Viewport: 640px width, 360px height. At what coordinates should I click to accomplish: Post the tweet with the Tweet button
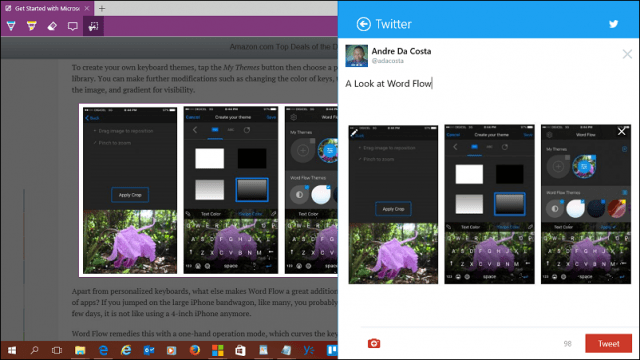point(608,344)
